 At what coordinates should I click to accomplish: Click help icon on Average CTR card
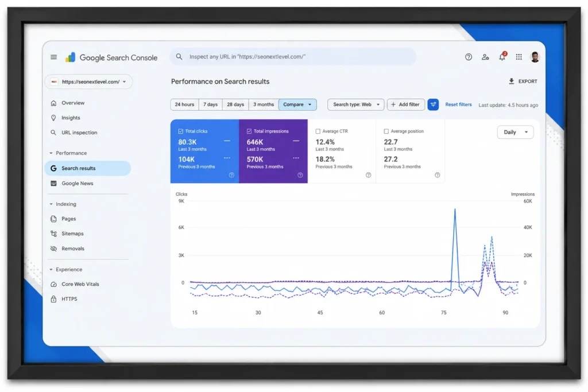coord(368,175)
